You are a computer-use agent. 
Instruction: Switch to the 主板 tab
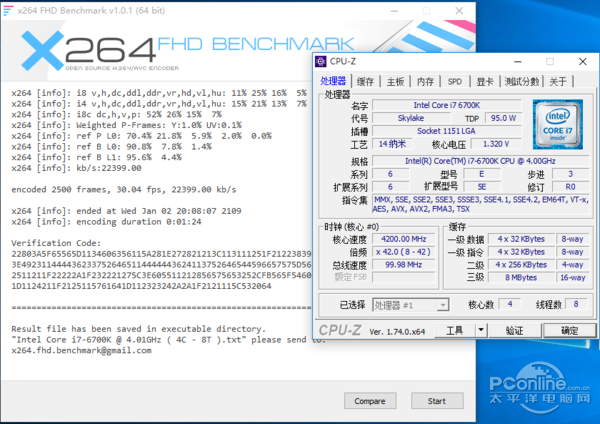[395, 82]
